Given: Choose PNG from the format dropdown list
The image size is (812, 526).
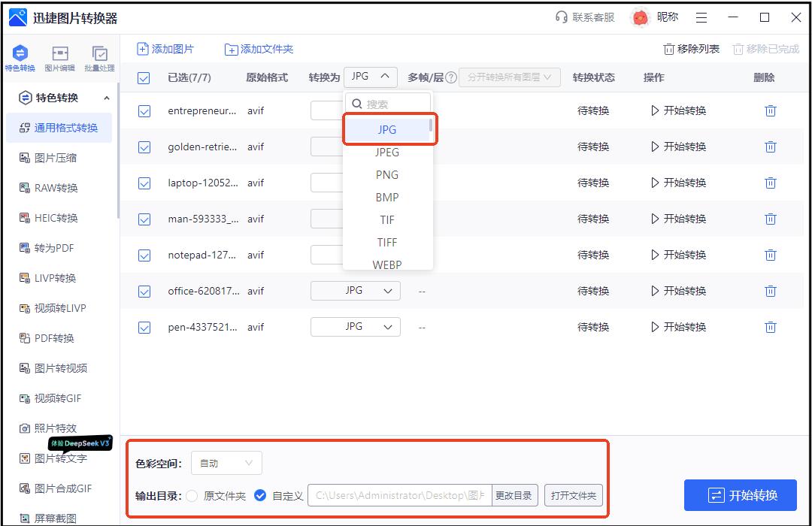Looking at the screenshot, I should pyautogui.click(x=386, y=174).
